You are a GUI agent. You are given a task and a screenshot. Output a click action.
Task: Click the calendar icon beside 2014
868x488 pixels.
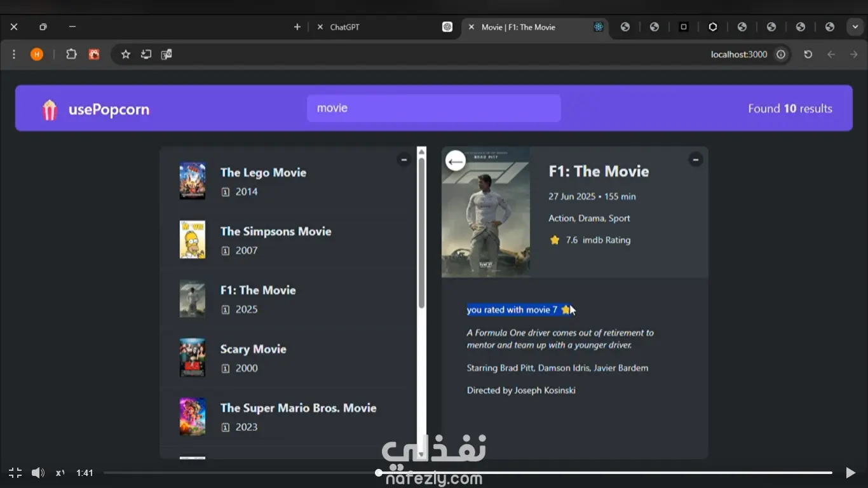(225, 192)
